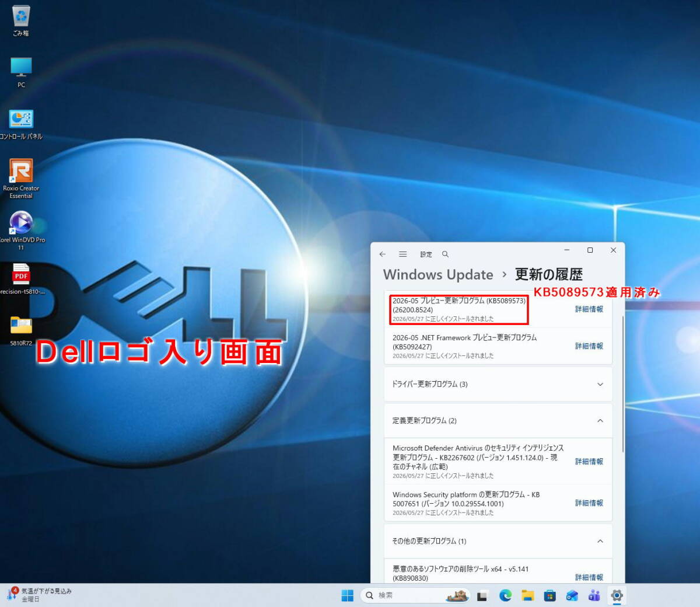700x607 pixels.
Task: Open 詳細情報 for .NET Framework KB5092427 update
Action: pyautogui.click(x=589, y=346)
